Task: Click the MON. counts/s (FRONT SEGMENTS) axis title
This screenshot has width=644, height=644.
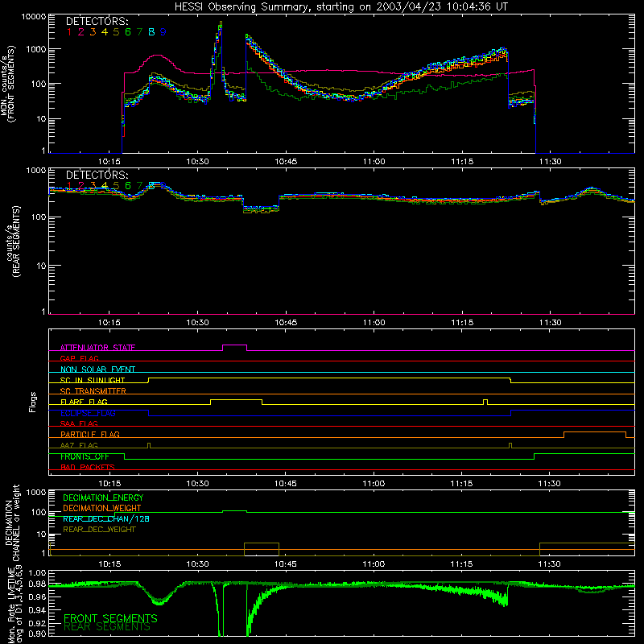Action: [x=8, y=84]
